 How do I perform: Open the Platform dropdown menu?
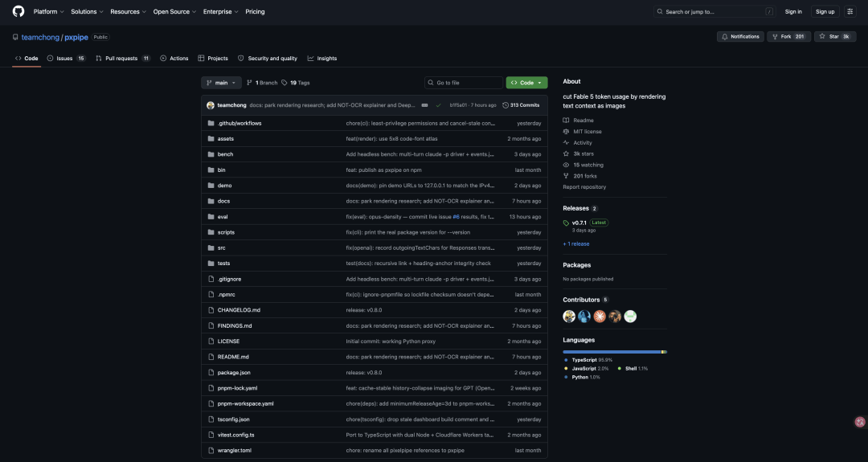(49, 11)
